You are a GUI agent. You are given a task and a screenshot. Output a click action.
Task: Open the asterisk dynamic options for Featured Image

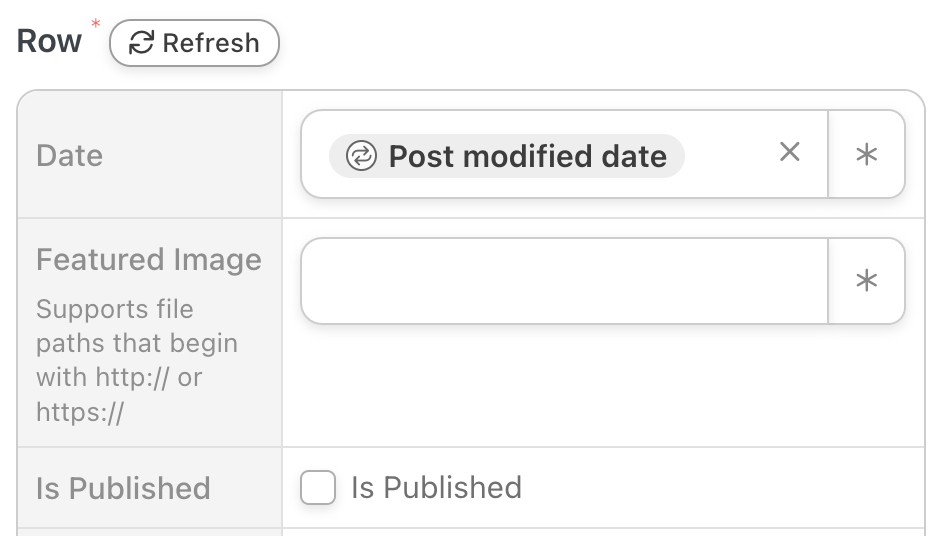point(866,281)
